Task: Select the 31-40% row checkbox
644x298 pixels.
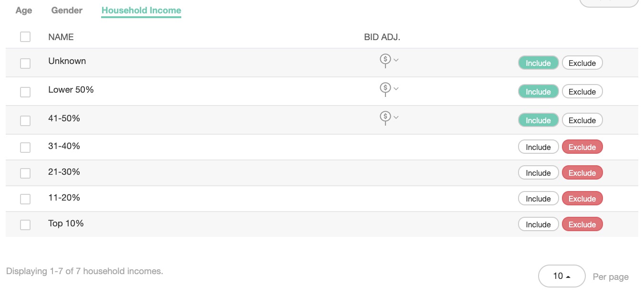Action: [x=25, y=147]
